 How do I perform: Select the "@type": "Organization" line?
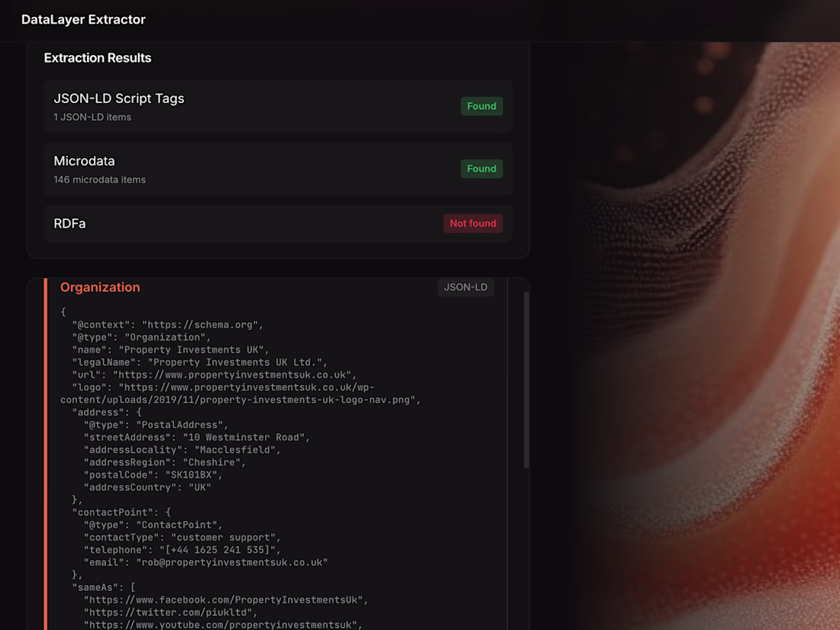pos(141,338)
